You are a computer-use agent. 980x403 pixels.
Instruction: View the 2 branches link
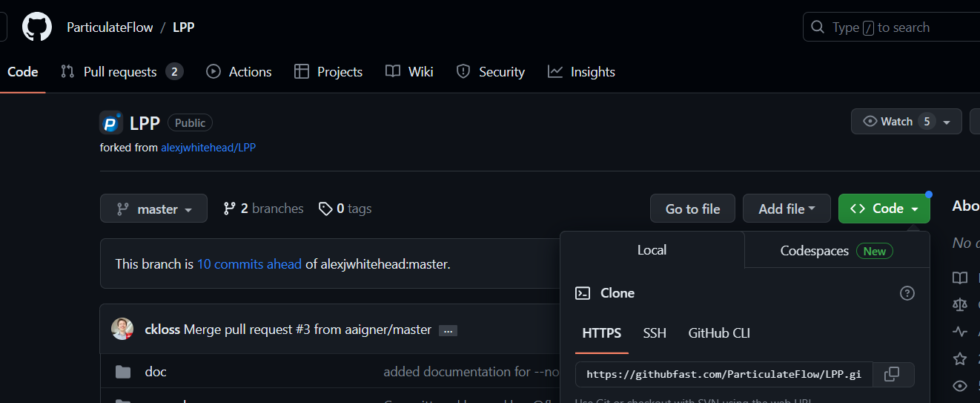pyautogui.click(x=263, y=209)
